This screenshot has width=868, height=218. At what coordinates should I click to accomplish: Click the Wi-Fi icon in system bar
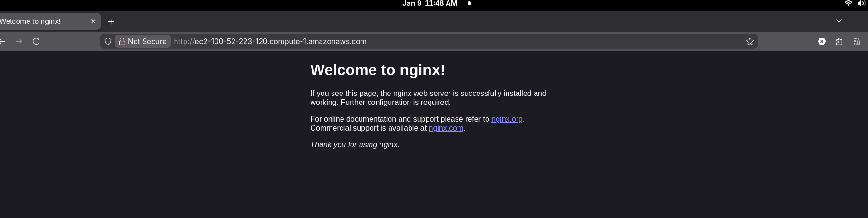coord(848,3)
